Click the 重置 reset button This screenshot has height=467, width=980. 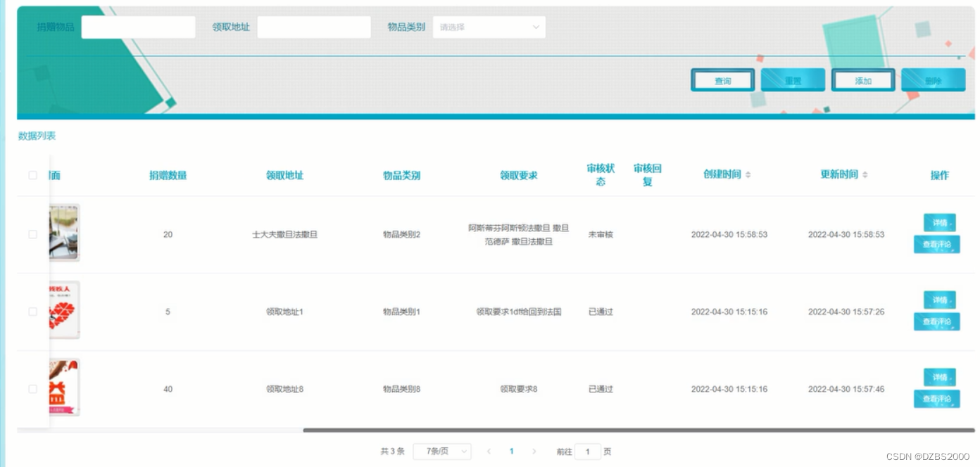793,80
